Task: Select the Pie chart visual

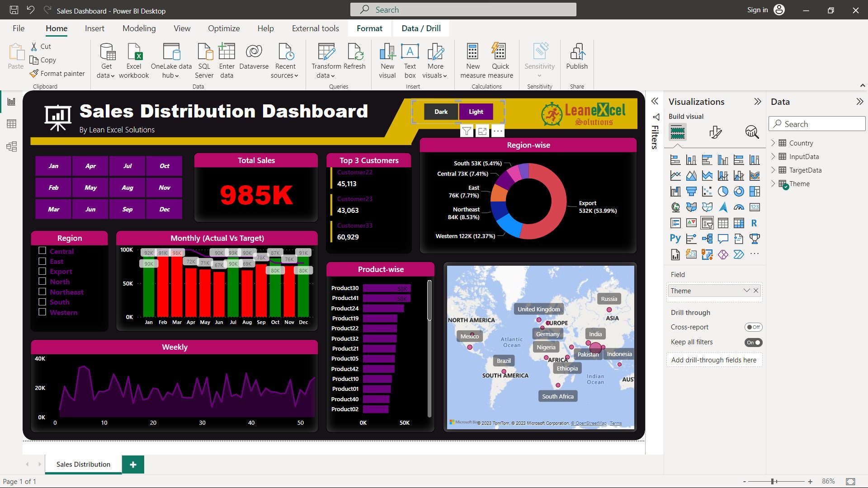Action: (723, 191)
